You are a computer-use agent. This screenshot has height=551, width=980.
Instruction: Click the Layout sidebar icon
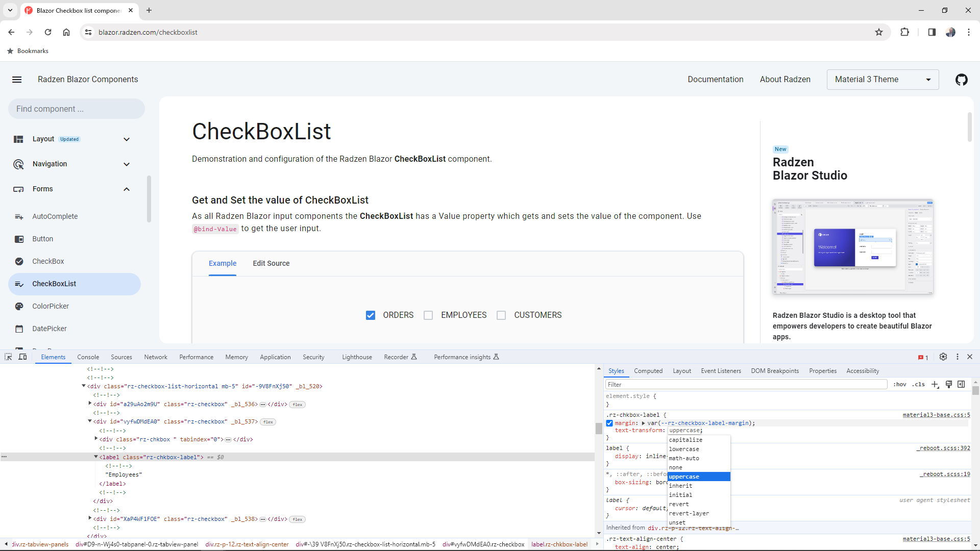pyautogui.click(x=18, y=139)
